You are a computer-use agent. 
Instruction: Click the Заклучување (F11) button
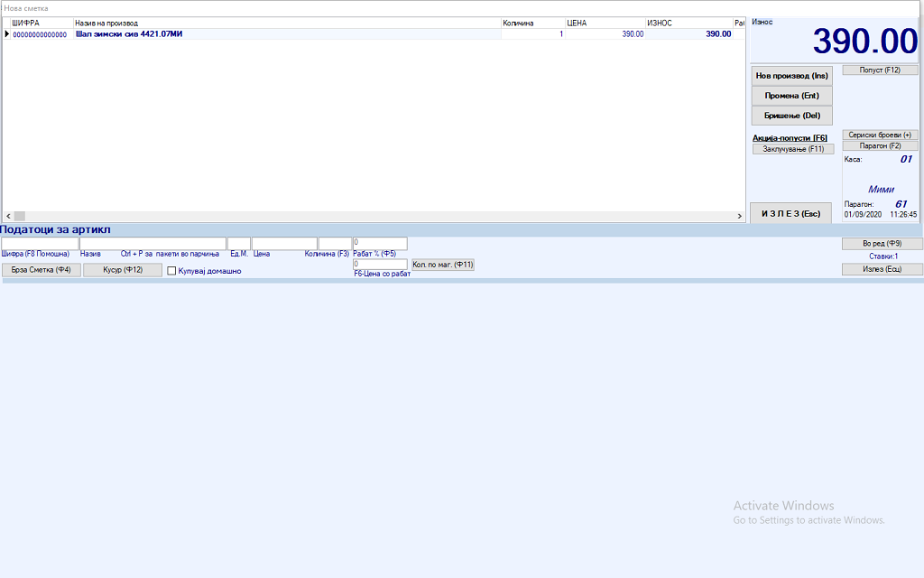click(x=792, y=149)
